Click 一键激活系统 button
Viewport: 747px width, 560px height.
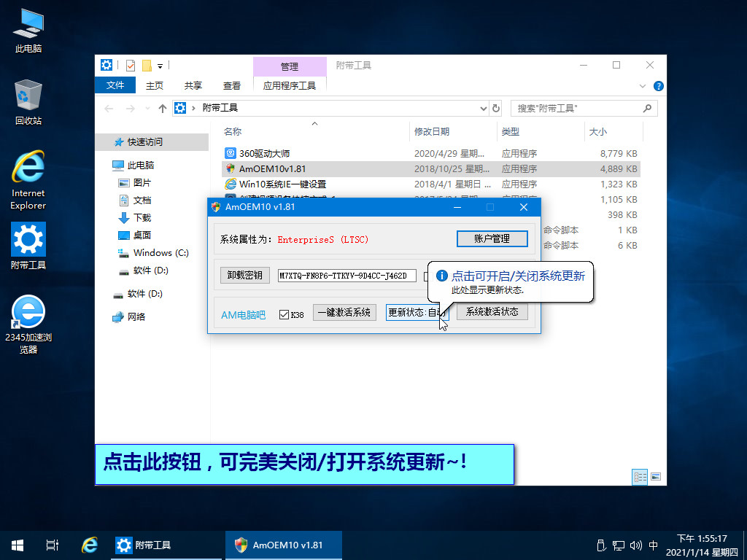tap(344, 312)
